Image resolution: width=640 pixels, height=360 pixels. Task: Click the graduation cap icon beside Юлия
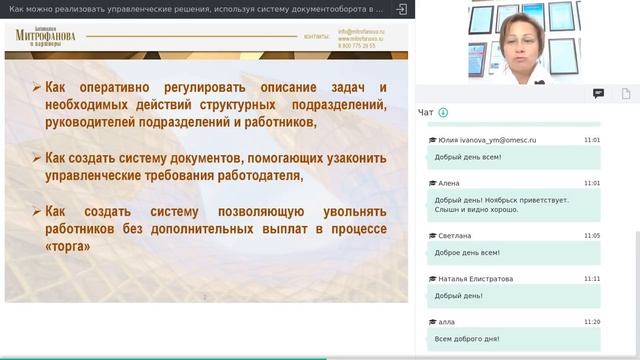click(x=432, y=140)
